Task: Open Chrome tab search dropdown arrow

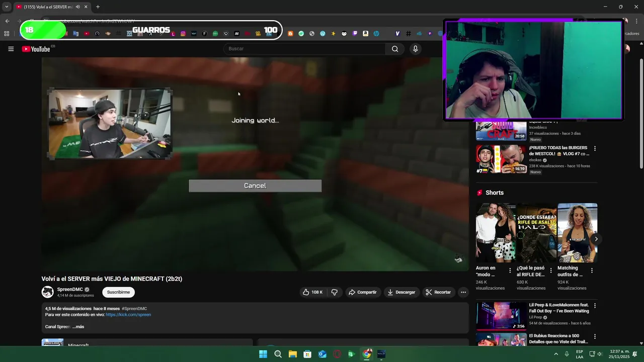Action: [7, 7]
